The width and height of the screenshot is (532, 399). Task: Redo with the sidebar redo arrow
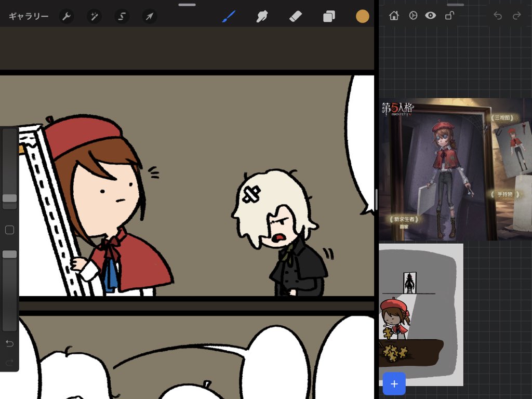click(9, 362)
